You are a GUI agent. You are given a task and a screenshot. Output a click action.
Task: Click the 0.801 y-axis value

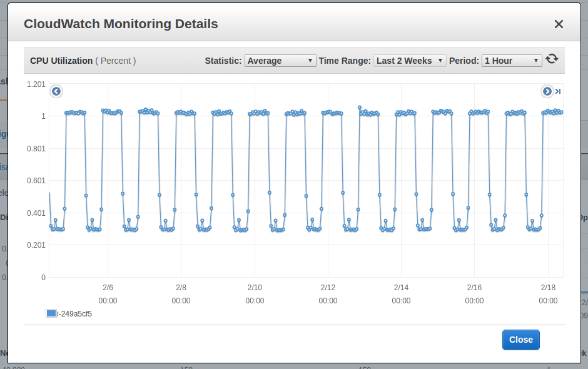tap(36, 149)
